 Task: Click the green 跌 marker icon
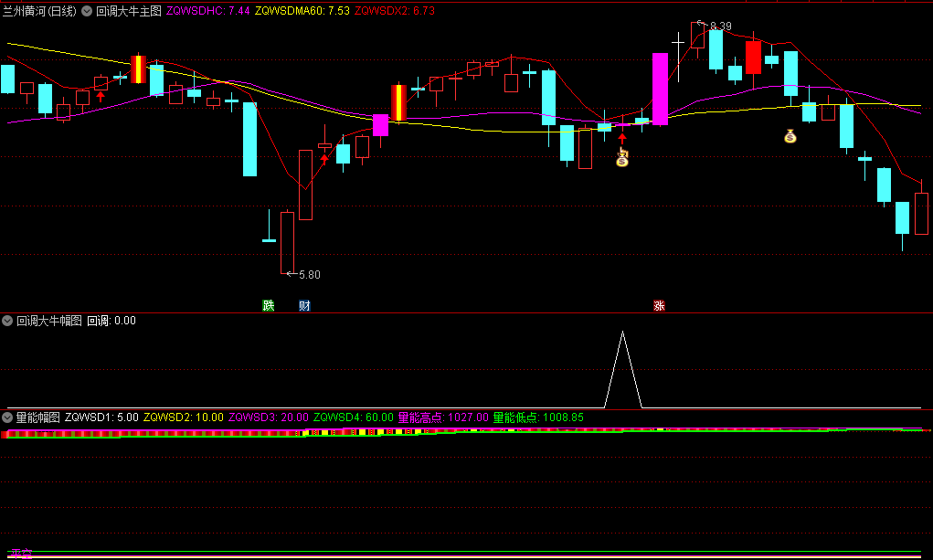point(268,305)
